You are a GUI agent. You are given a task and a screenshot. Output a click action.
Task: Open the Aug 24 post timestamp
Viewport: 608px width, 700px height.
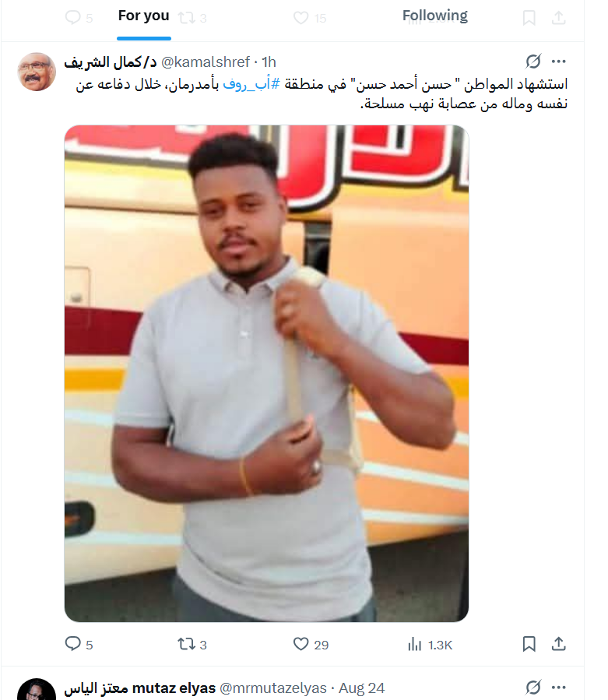[361, 688]
